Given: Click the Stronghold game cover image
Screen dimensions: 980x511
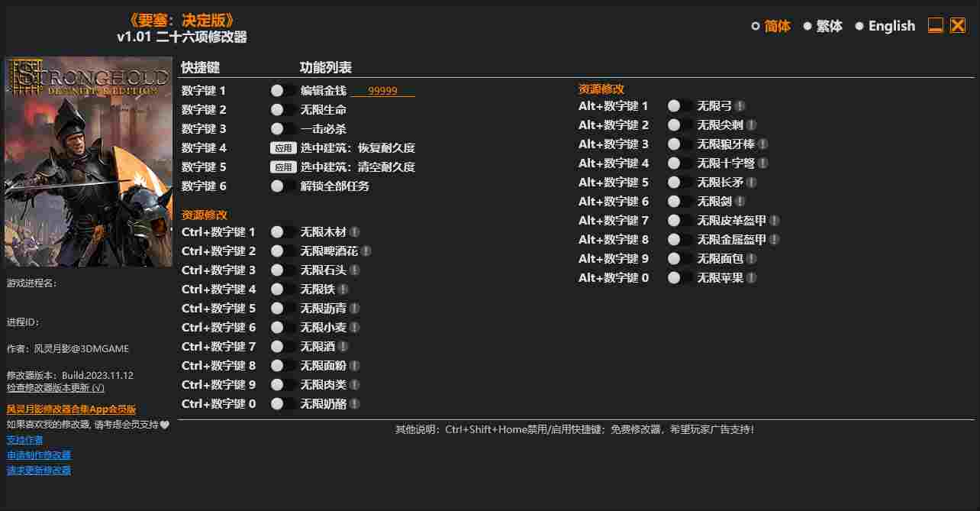Looking at the screenshot, I should pyautogui.click(x=89, y=162).
